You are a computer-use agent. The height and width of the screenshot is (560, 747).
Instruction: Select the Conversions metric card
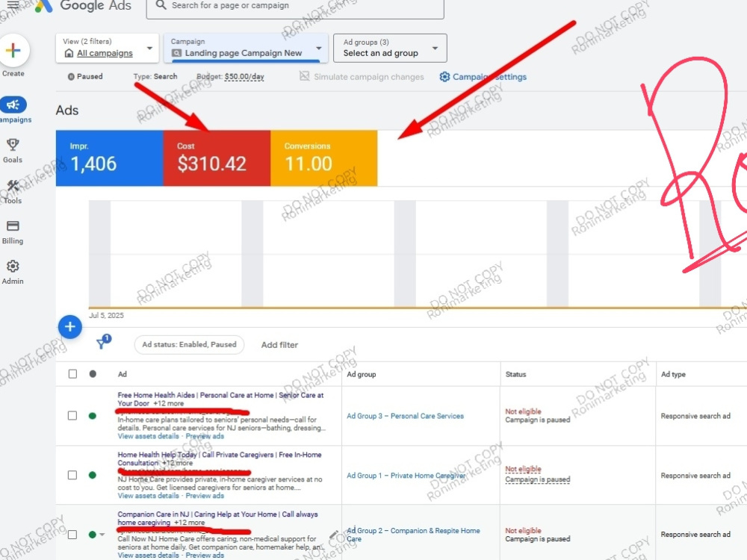[x=324, y=158]
